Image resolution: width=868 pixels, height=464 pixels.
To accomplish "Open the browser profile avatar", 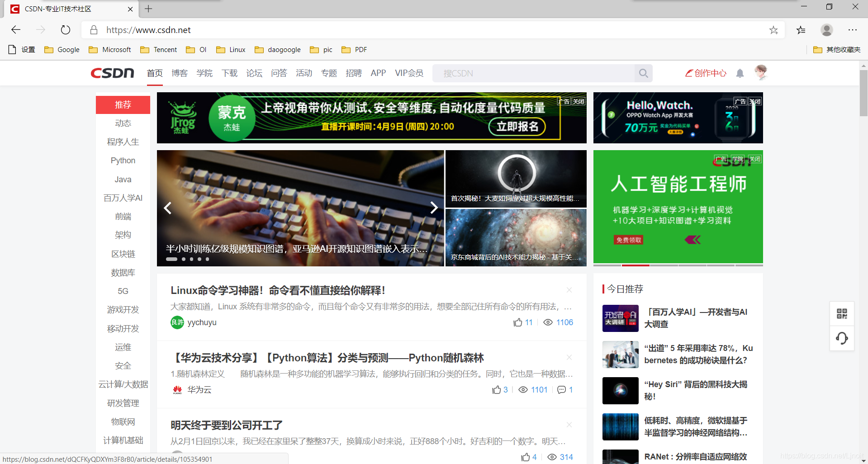I will tap(827, 30).
